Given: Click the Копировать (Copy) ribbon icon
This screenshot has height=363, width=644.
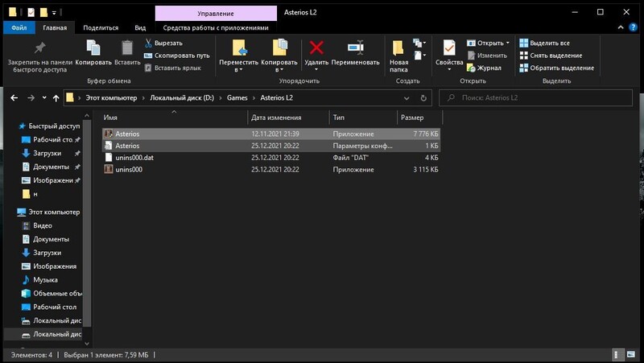Looking at the screenshot, I should 93,48.
